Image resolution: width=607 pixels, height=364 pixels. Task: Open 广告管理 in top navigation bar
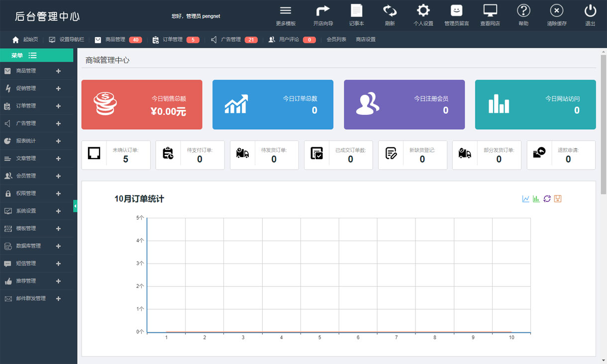point(231,40)
